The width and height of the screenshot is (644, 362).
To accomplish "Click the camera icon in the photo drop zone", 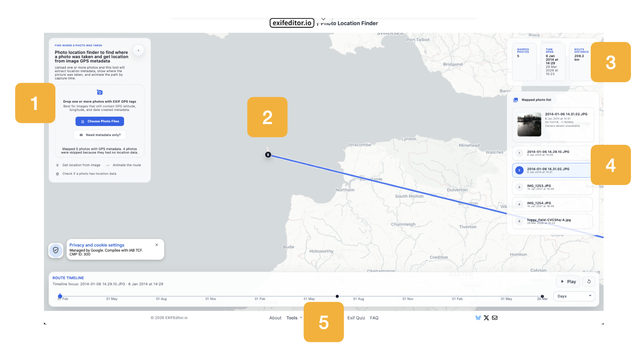I will click(100, 92).
